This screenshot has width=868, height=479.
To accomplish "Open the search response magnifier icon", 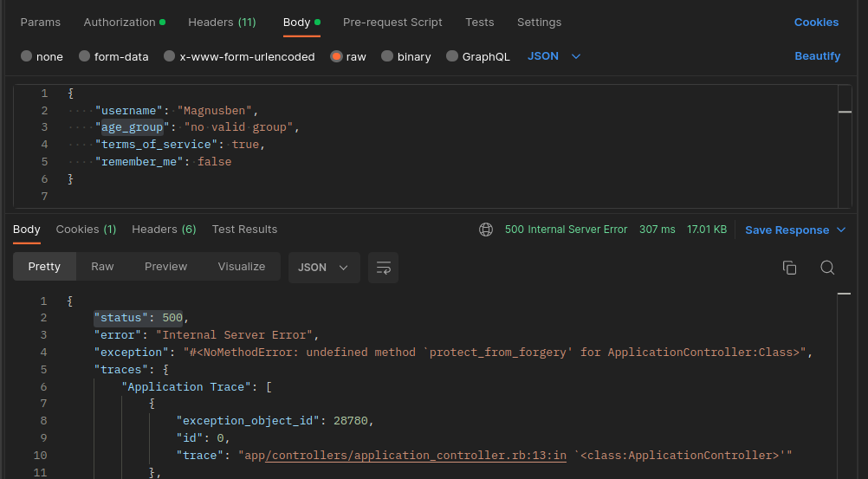I will (827, 268).
